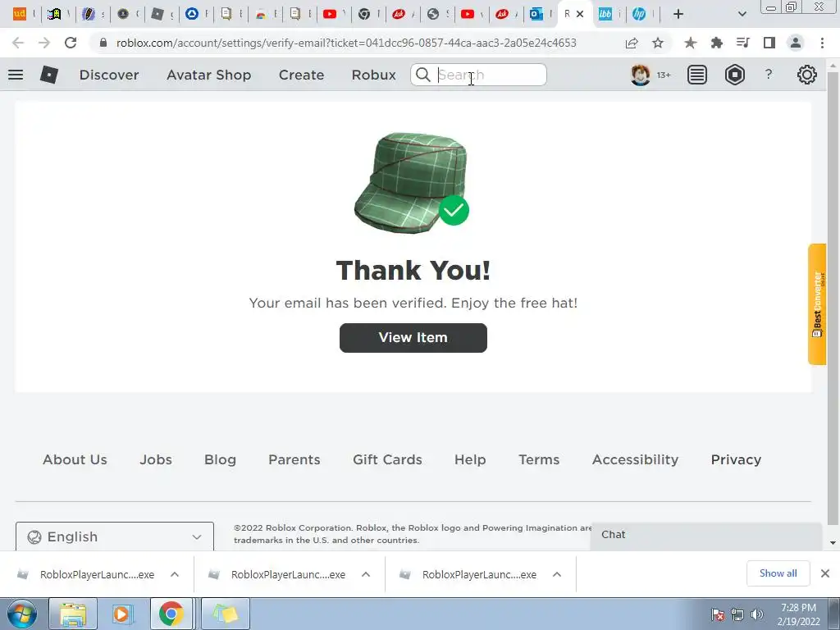This screenshot has height=630, width=840.
Task: Click the taskbar clock showing 7:28 PM
Action: point(798,608)
